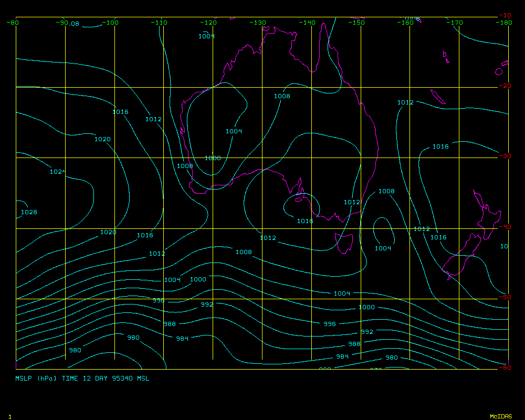Image resolution: width=525 pixels, height=420 pixels.
Task: Click the 996 isobar label
Action: (329, 324)
